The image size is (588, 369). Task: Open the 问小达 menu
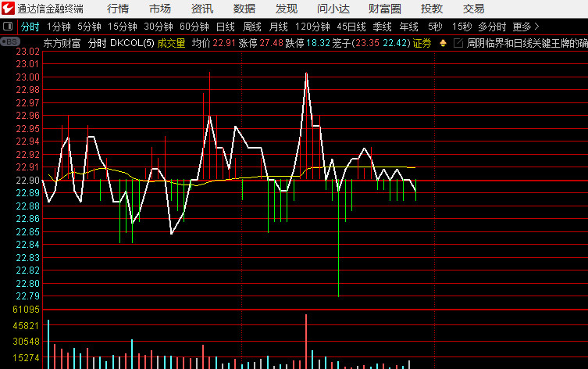click(x=333, y=9)
